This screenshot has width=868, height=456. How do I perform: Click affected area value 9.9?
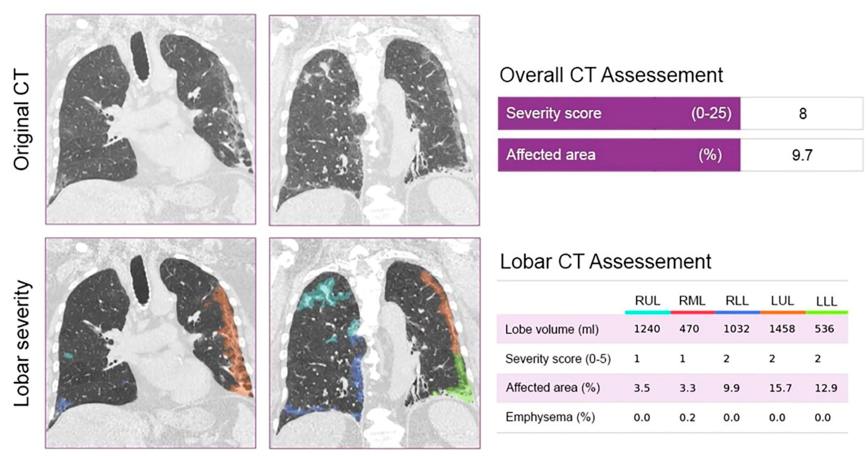point(732,388)
